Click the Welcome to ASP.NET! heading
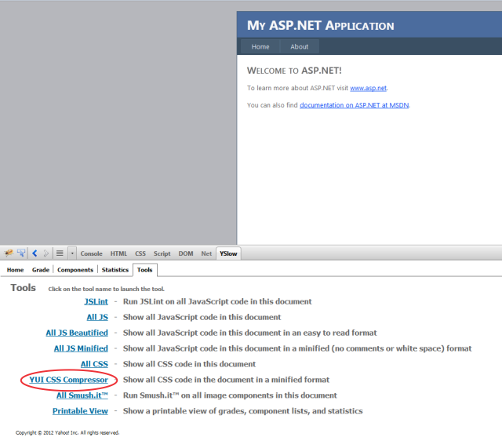This screenshot has height=448, width=502. [x=294, y=71]
